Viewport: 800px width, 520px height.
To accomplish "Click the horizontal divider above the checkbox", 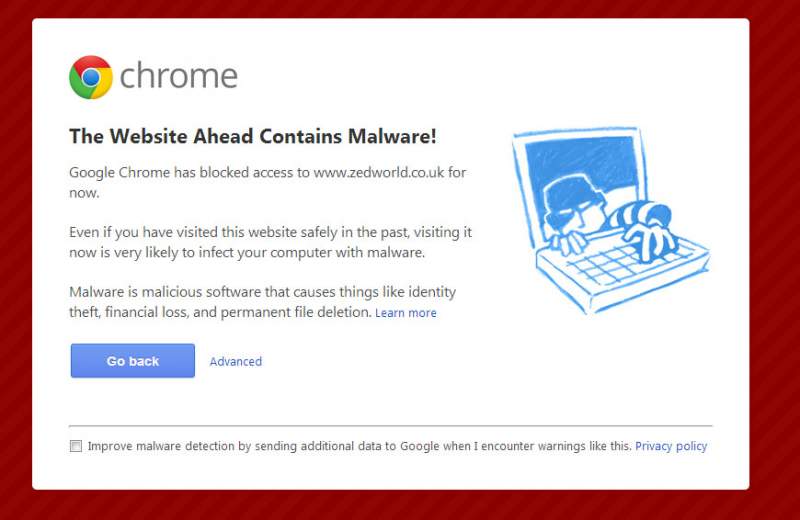I will click(x=390, y=426).
